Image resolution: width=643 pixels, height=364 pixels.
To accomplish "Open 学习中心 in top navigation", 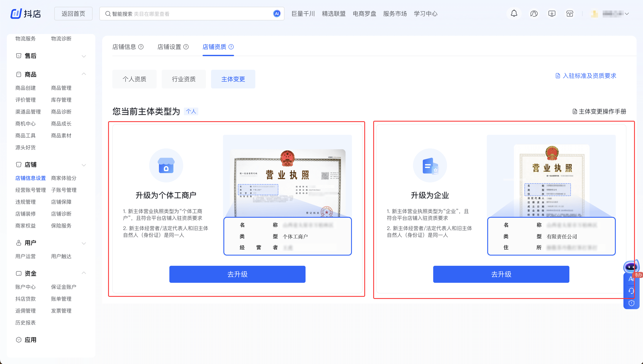I will 426,14.
